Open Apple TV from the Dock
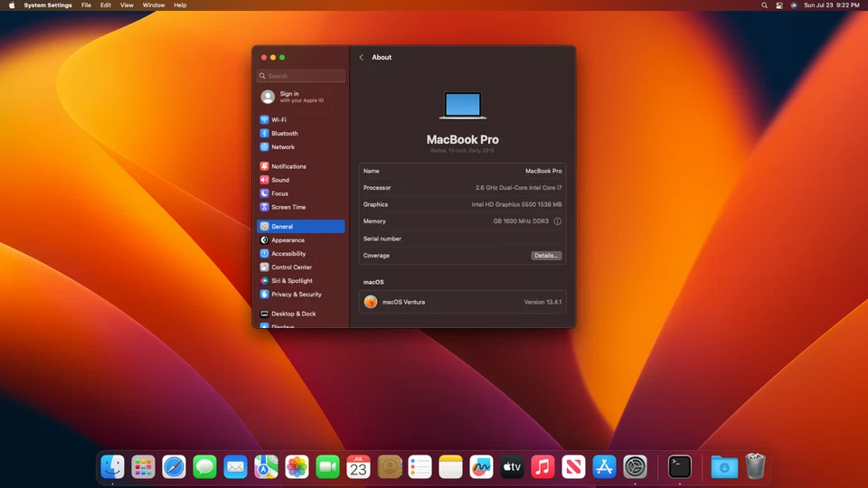Viewport: 868px width, 488px height. pyautogui.click(x=512, y=467)
